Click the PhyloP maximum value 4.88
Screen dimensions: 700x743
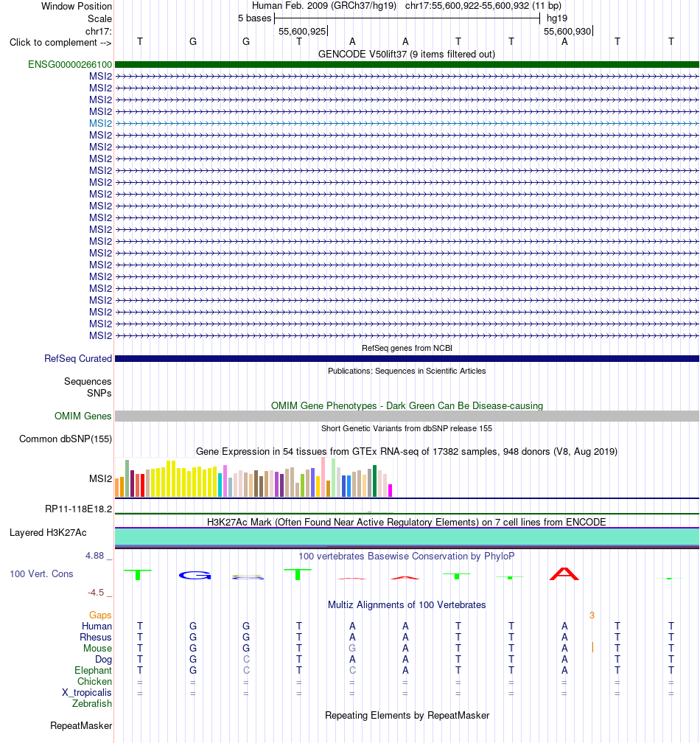[95, 556]
